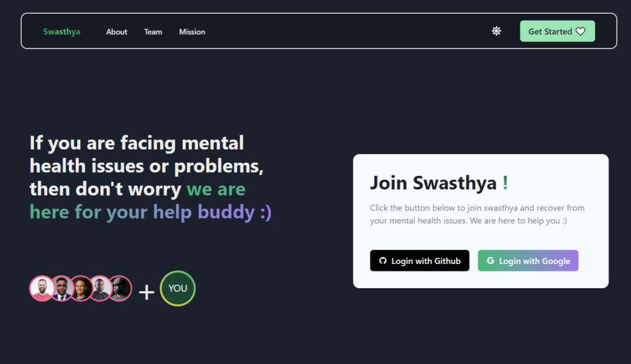Click the gradient 'here for your help buddy' text

[x=150, y=212]
